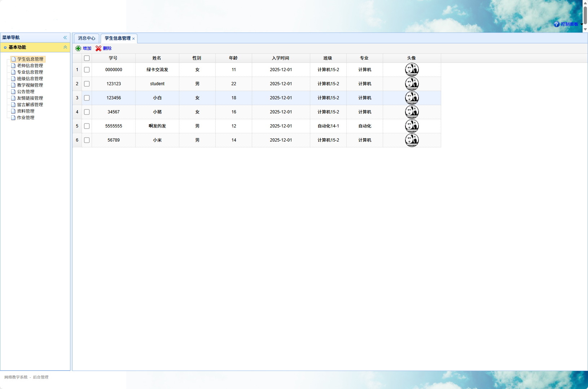Switch to the 消息中心 tab
Screen dimensions: 588x389
click(x=87, y=38)
